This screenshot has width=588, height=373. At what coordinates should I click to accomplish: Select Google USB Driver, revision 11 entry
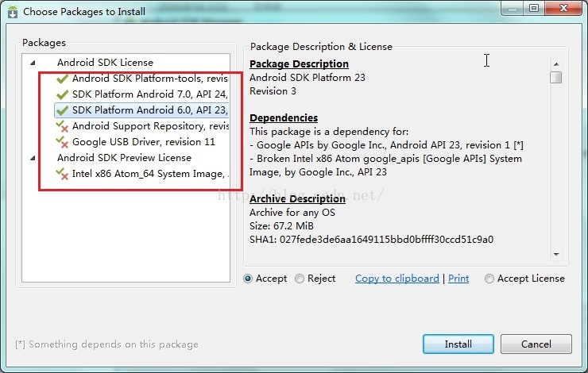143,142
